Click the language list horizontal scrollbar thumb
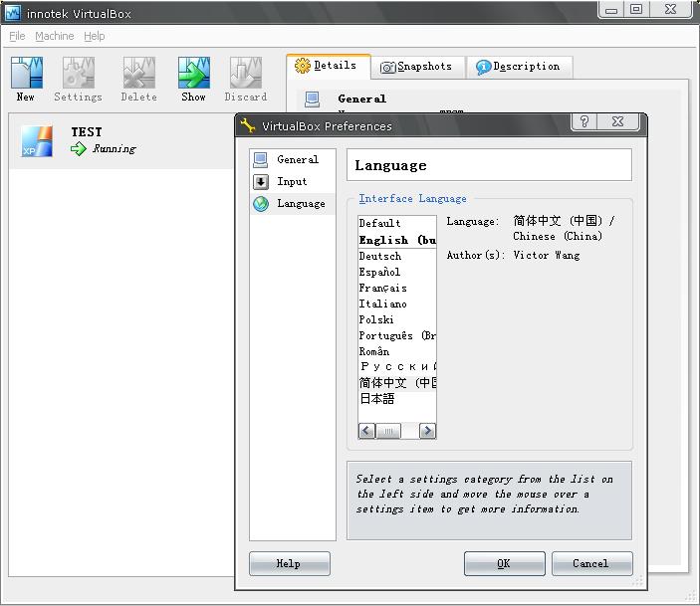Viewport: 700px width, 606px height. pos(388,431)
